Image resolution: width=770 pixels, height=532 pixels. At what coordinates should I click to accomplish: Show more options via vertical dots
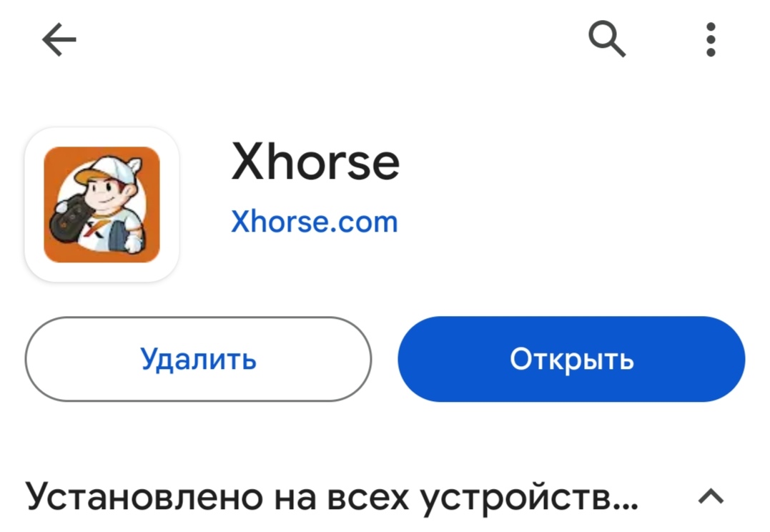[711, 39]
